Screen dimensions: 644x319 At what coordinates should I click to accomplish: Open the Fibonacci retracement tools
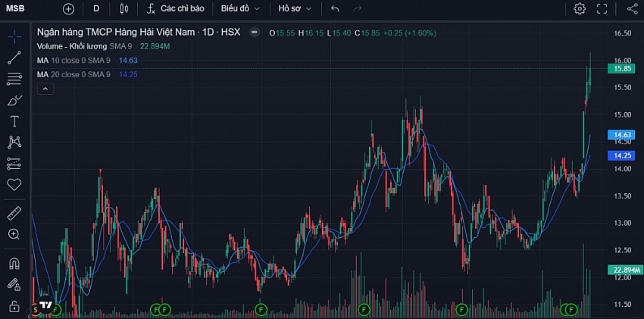coord(14,79)
